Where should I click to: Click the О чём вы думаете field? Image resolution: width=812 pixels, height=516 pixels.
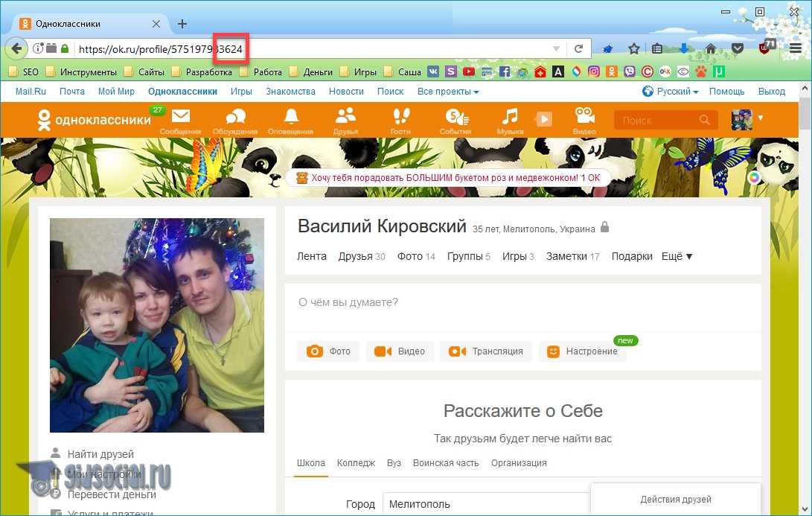(521, 302)
